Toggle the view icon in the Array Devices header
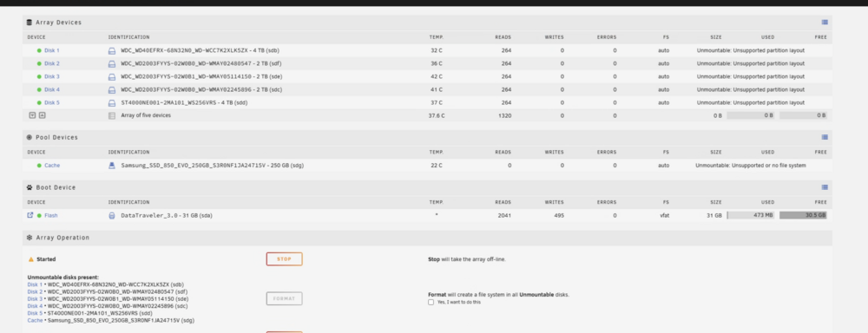868x333 pixels. 825,23
